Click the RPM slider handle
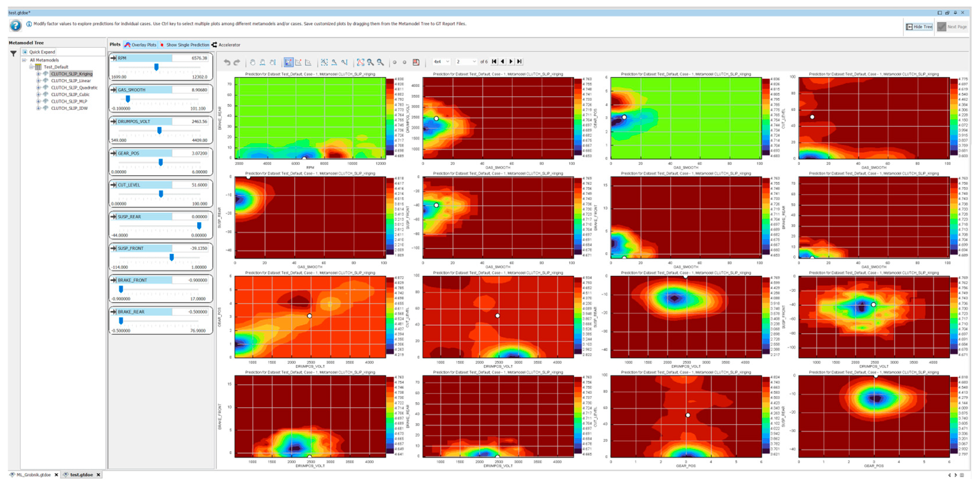Screen dimensions: 980x483 156,67
